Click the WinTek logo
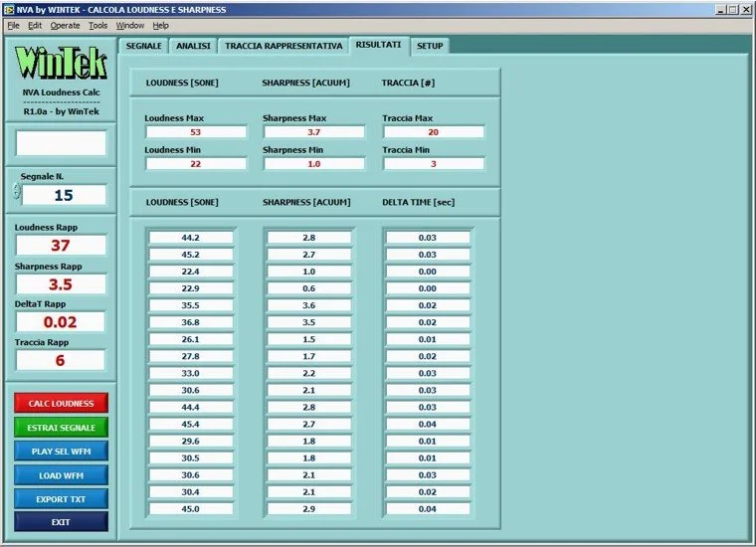This screenshot has height=547, width=756. [61, 63]
